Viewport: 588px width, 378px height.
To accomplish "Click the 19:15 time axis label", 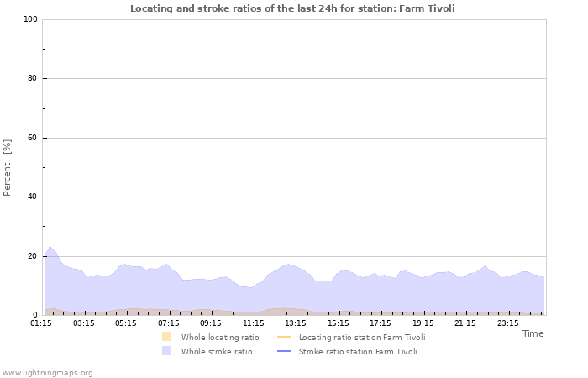I will pyautogui.click(x=423, y=323).
